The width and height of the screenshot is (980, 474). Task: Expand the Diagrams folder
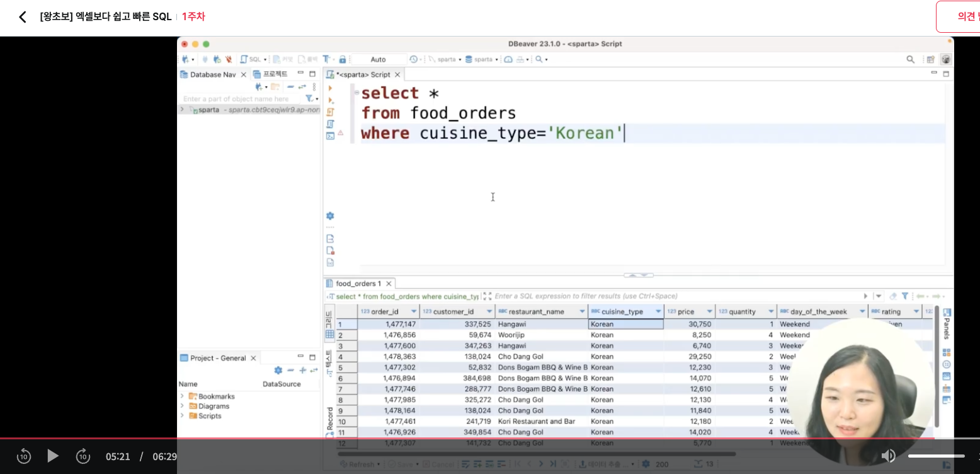(182, 406)
